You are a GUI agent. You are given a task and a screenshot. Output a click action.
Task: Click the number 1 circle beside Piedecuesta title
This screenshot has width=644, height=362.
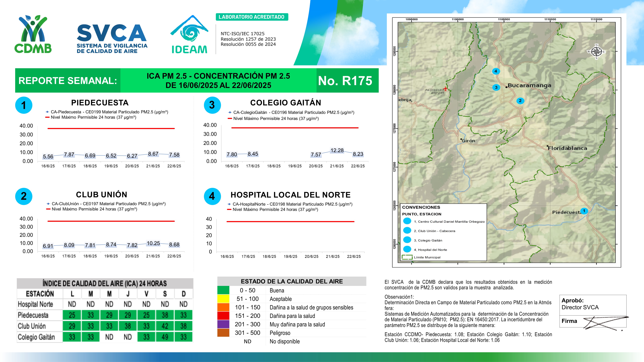click(24, 105)
